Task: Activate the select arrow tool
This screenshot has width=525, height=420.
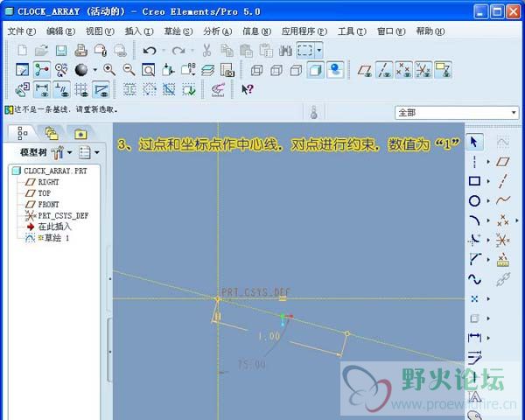Action: click(x=474, y=142)
